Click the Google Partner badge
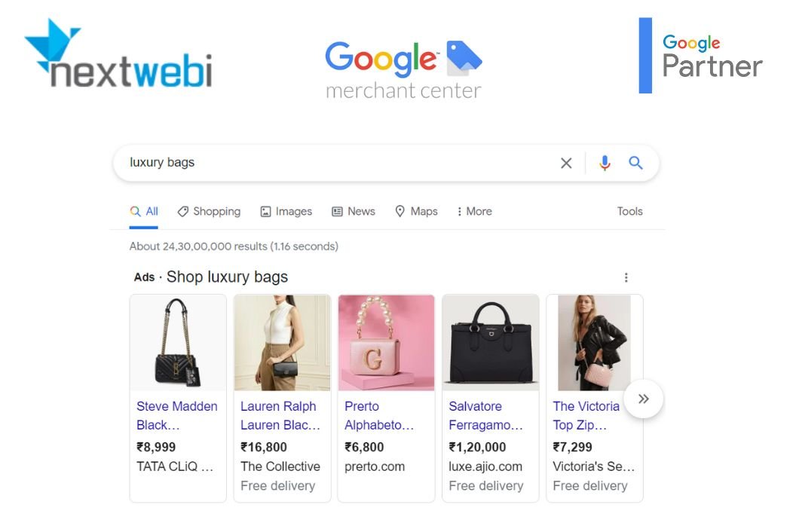Viewport: 799px width, 532px height. [701, 56]
